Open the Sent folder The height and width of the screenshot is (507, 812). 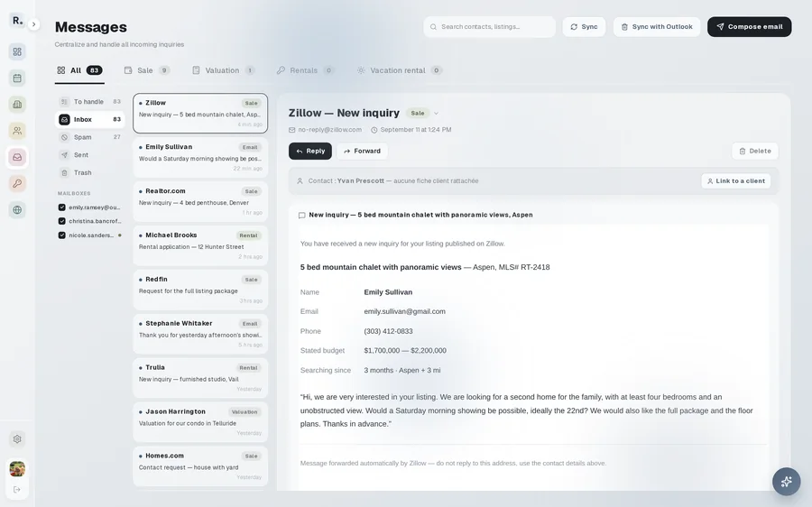[90, 155]
